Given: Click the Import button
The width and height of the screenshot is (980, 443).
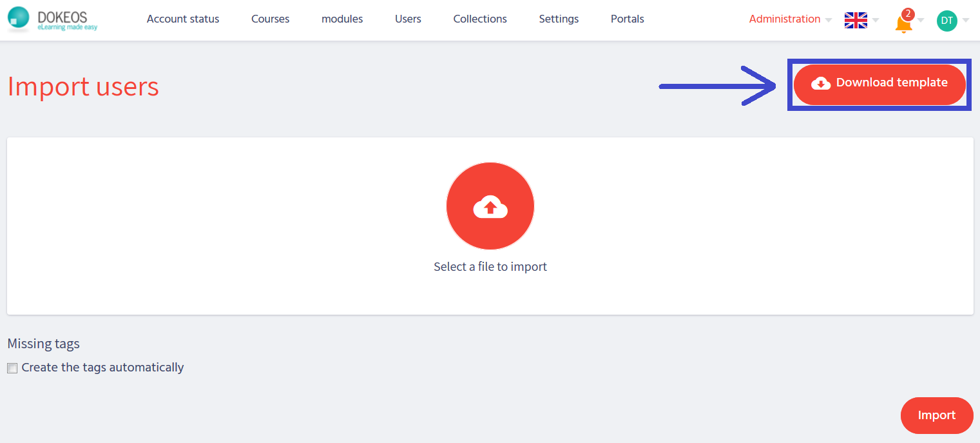Looking at the screenshot, I should pyautogui.click(x=936, y=415).
